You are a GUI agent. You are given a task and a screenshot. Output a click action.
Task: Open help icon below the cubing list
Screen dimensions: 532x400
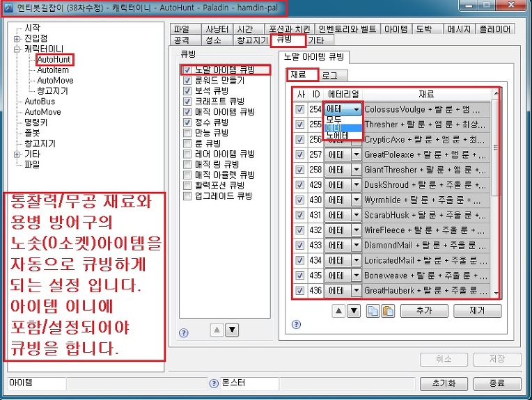pos(184,333)
